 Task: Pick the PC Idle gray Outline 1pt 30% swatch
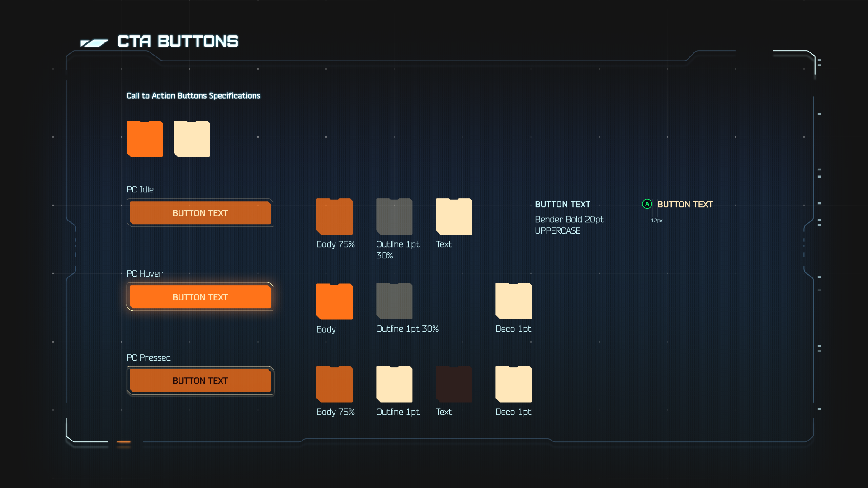[x=394, y=217]
